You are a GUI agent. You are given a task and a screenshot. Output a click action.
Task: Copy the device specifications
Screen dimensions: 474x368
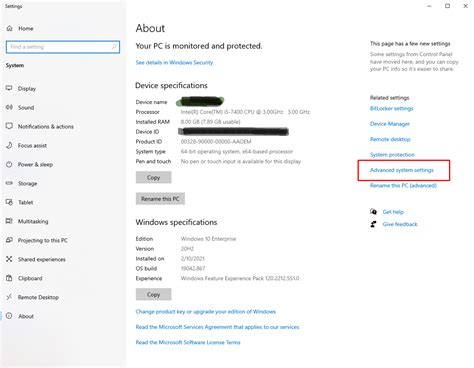[154, 178]
